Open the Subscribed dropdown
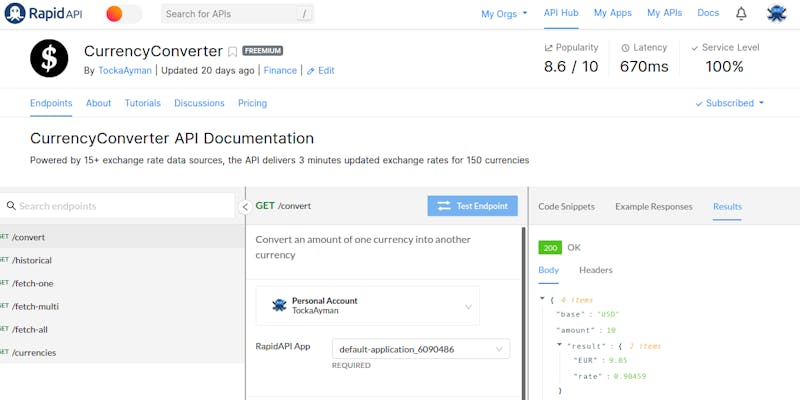 tap(730, 103)
